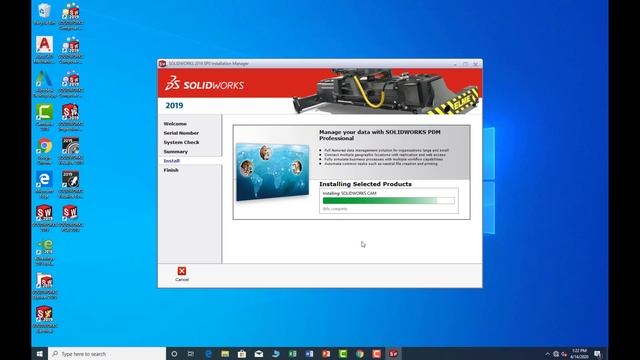This screenshot has height=360, width=640.
Task: Select the Google Chrome desktop icon
Action: click(44, 151)
